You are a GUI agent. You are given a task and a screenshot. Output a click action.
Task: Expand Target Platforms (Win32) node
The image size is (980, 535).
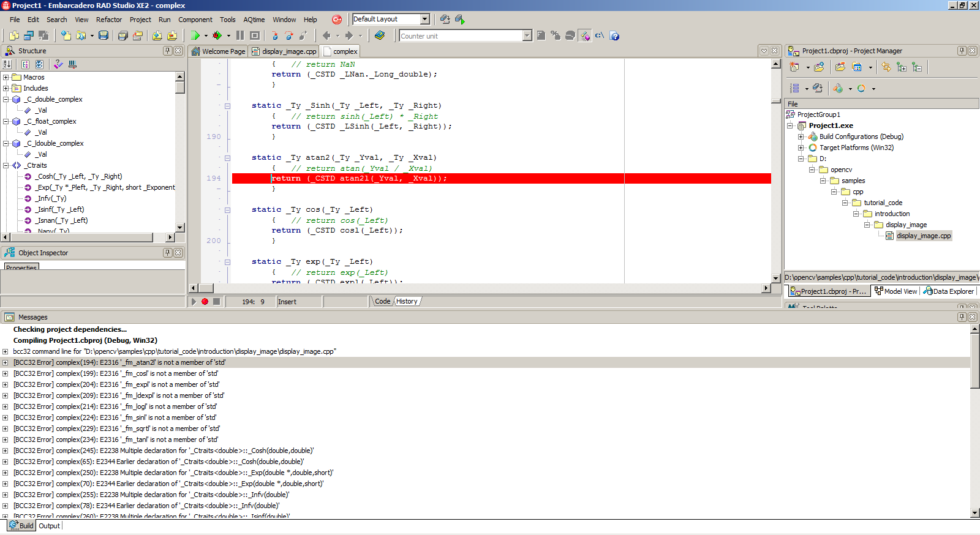click(801, 148)
